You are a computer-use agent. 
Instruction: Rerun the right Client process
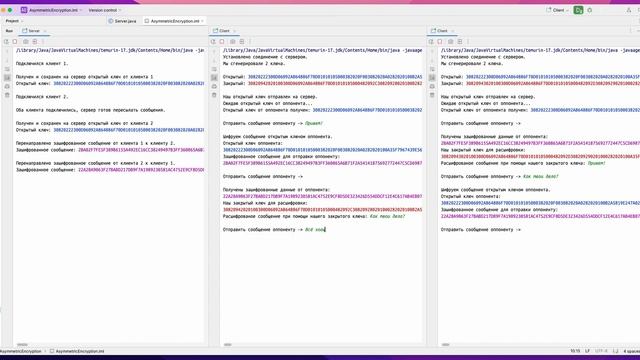pyautogui.click(x=431, y=42)
